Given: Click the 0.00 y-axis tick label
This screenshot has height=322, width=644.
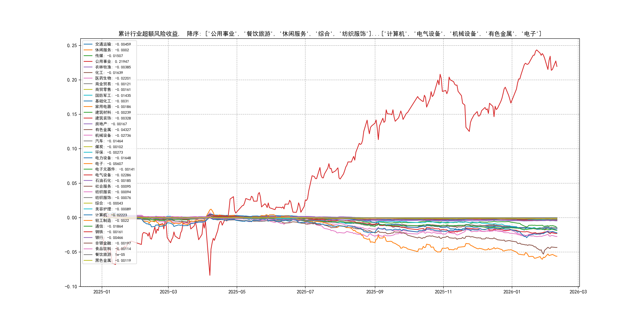Looking at the screenshot, I should click(x=72, y=218).
